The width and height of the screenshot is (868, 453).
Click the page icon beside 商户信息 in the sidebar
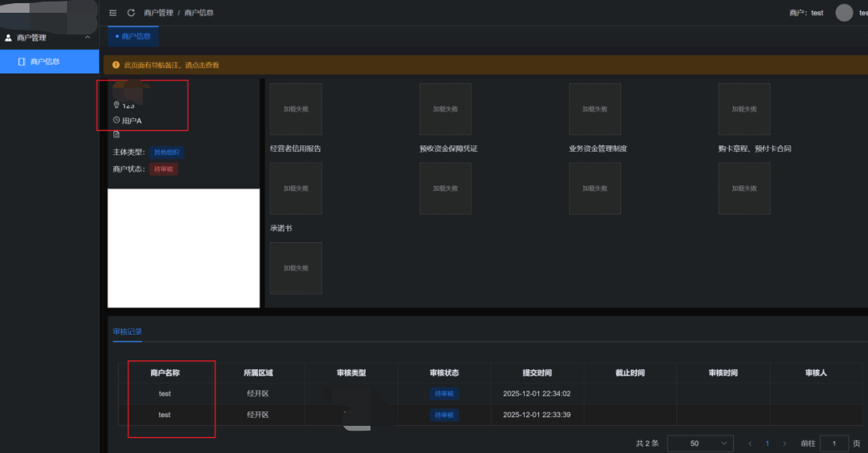coord(22,62)
